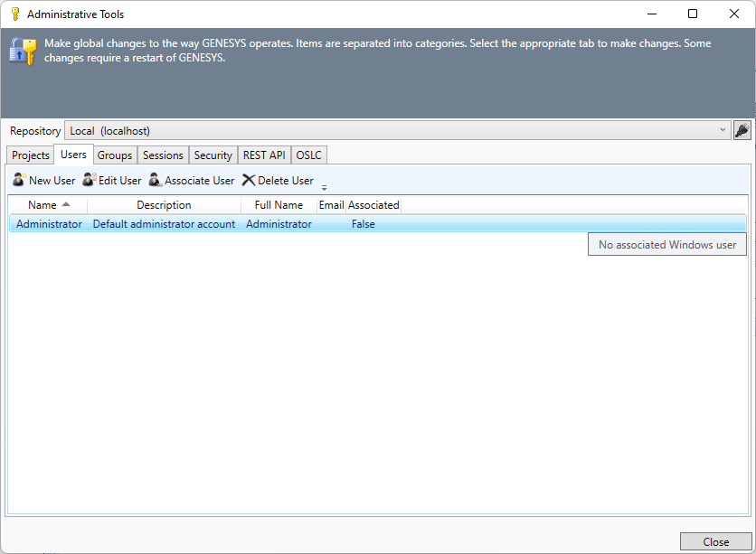Click the Full Name column header
This screenshot has width=756, height=554.
tap(278, 204)
